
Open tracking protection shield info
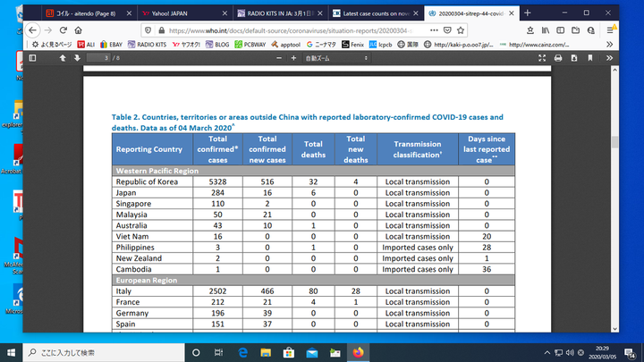click(148, 30)
